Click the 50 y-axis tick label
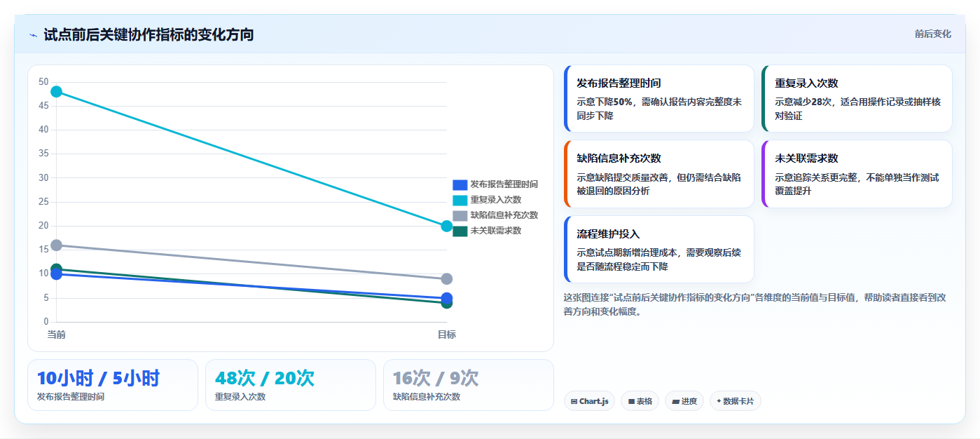The width and height of the screenshot is (980, 439). [43, 82]
